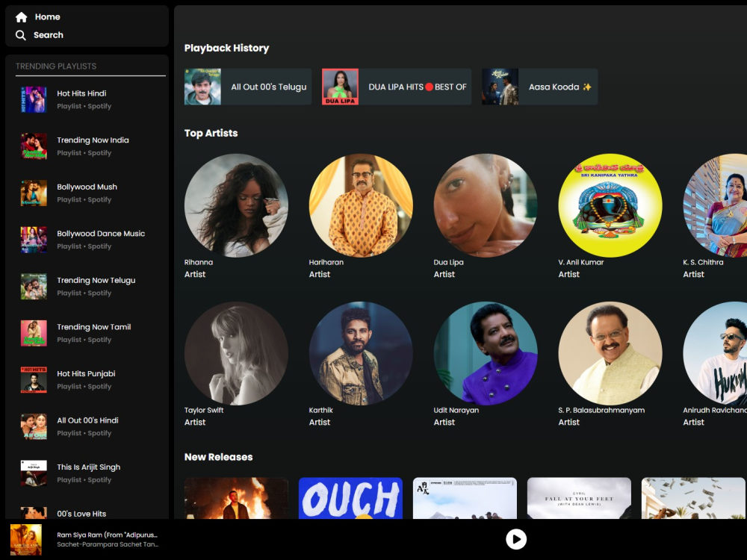Click the Rihanna name label
This screenshot has width=747, height=560.
199,262
